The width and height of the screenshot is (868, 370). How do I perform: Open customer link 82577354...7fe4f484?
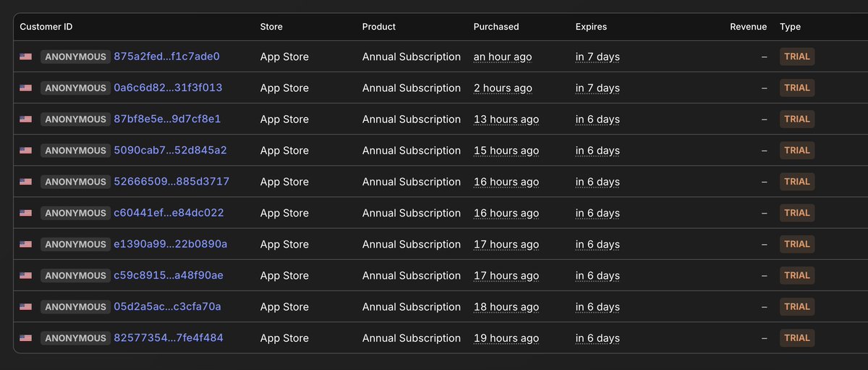pos(169,337)
